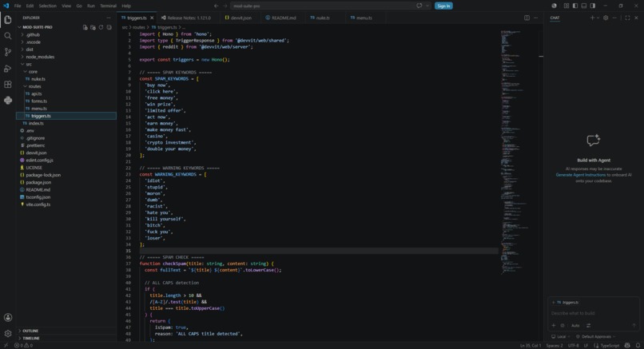The width and height of the screenshot is (644, 349).
Task: Open the Python view in the activity bar
Action: coord(8,101)
